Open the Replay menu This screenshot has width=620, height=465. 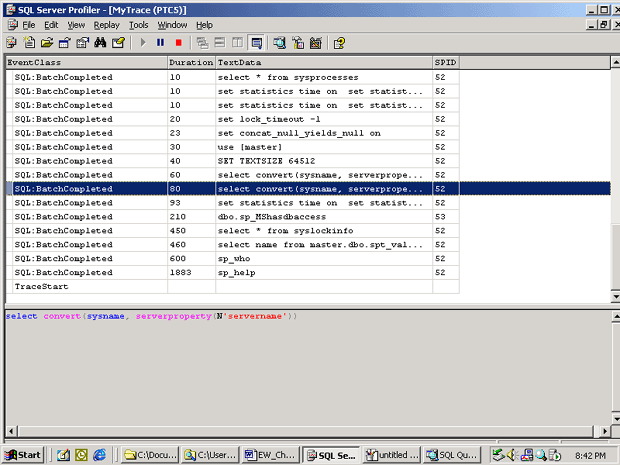[106, 24]
